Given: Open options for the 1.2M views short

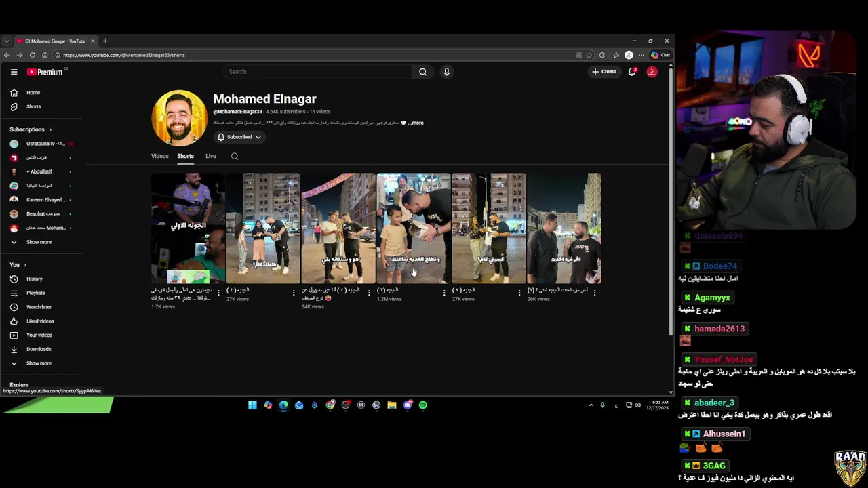Looking at the screenshot, I should pos(444,293).
